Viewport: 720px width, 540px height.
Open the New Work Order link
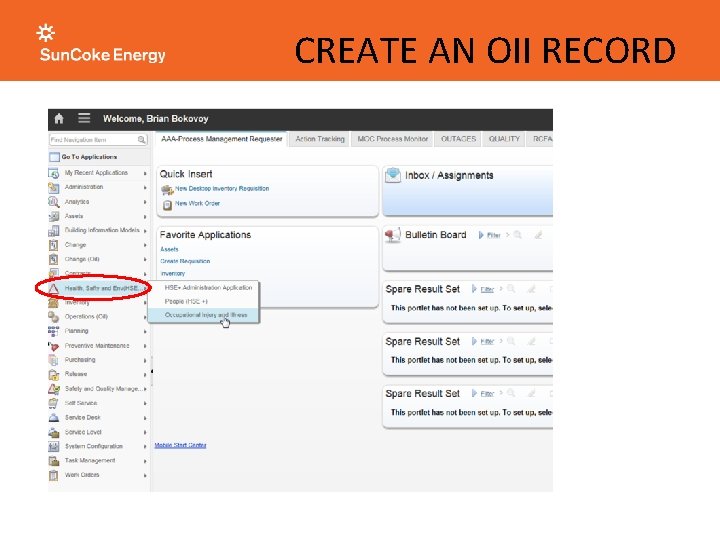pos(197,203)
